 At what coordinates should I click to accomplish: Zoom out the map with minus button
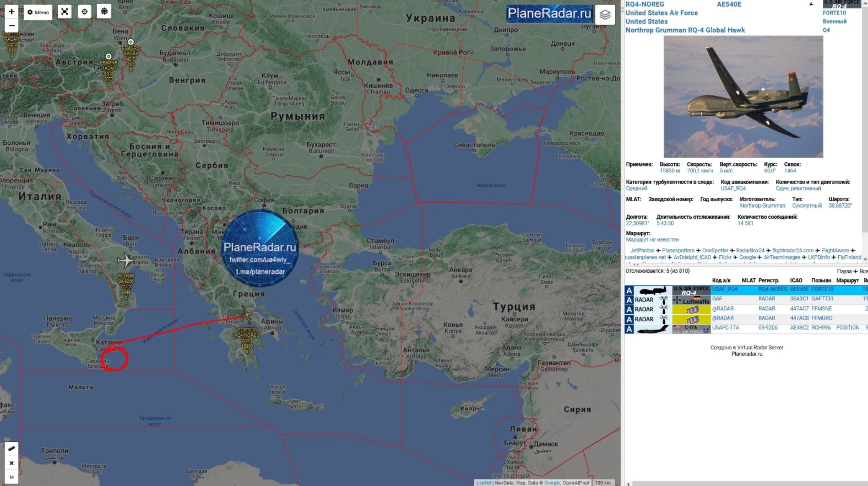point(12,25)
